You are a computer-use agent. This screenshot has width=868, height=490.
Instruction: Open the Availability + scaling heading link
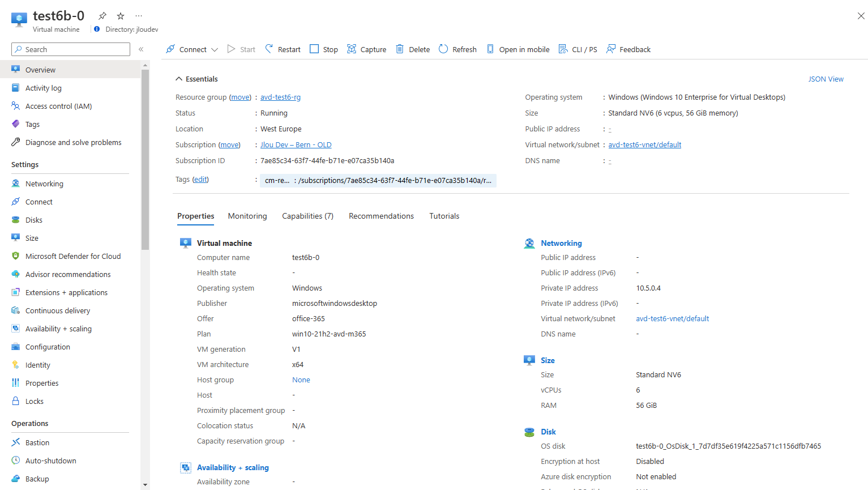(x=233, y=467)
